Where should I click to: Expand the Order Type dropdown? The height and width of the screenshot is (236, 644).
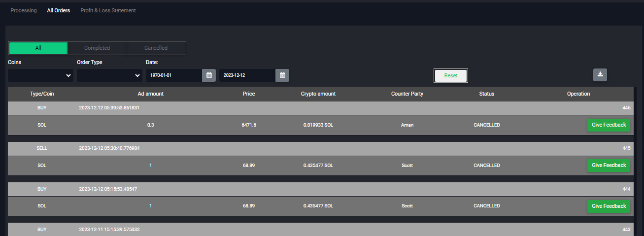tap(109, 75)
